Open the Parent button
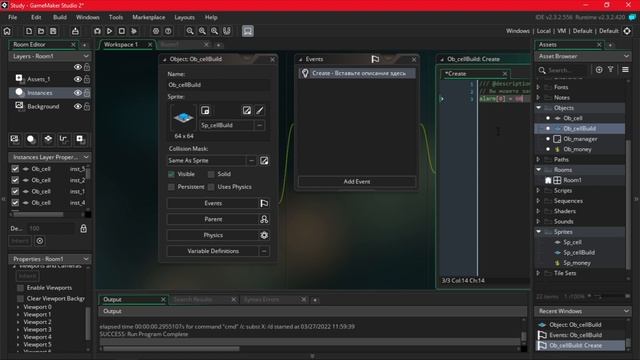640x360 pixels. coord(213,219)
